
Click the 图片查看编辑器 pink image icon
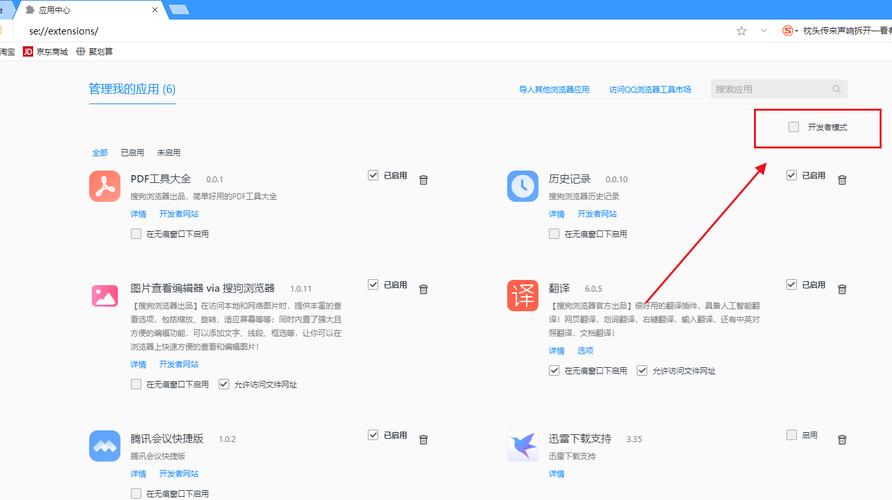[105, 296]
